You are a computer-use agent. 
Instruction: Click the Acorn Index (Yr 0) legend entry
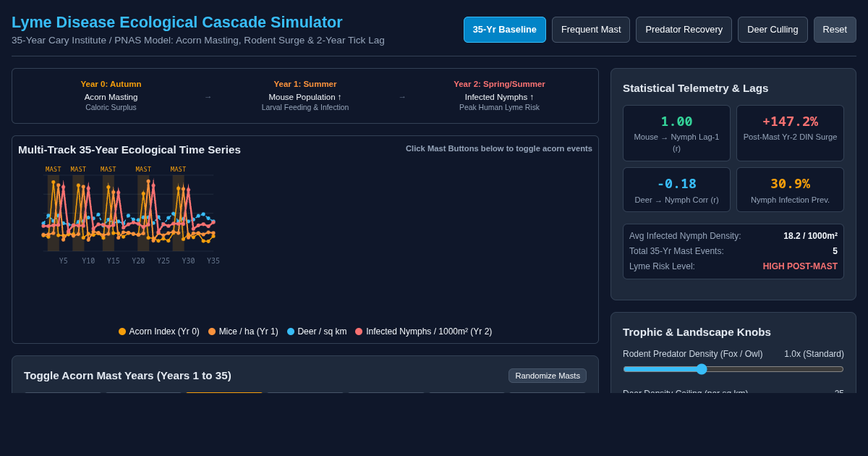(159, 332)
